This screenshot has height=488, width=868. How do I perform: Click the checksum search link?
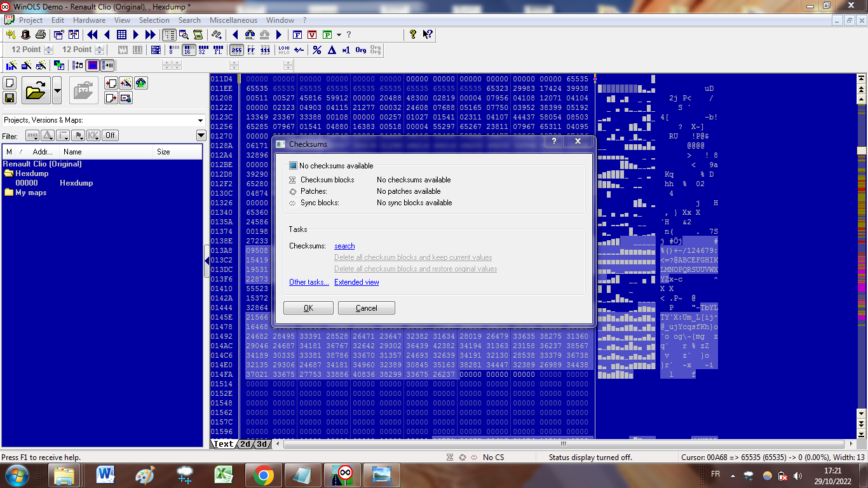tap(344, 246)
